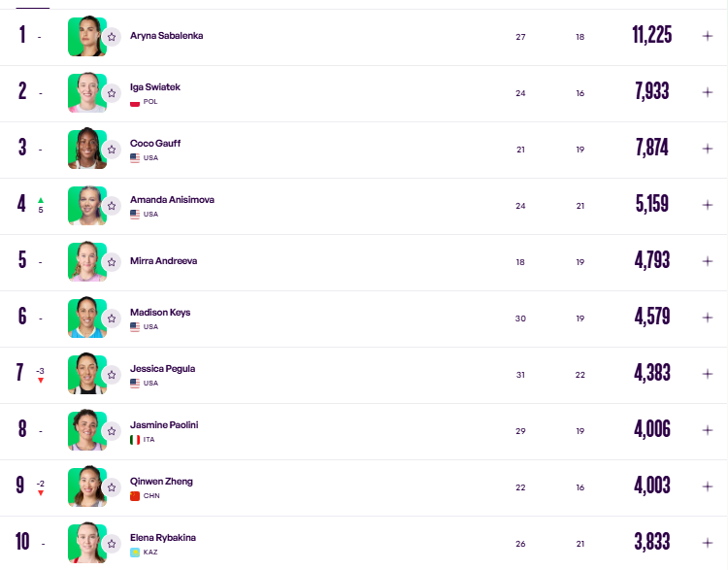The image size is (728, 570).
Task: Mark Coco Gauff as favorite
Action: (112, 150)
